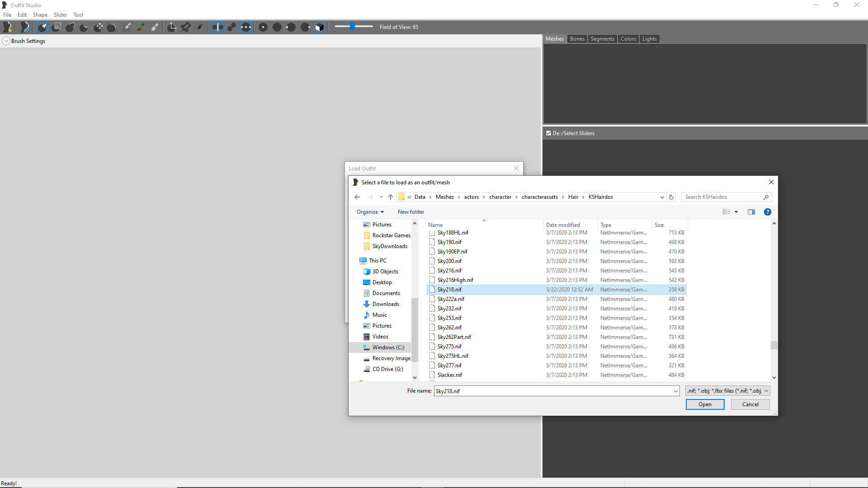868x488 pixels.
Task: Toggle the cube view icon in toolbar
Action: 320,27
